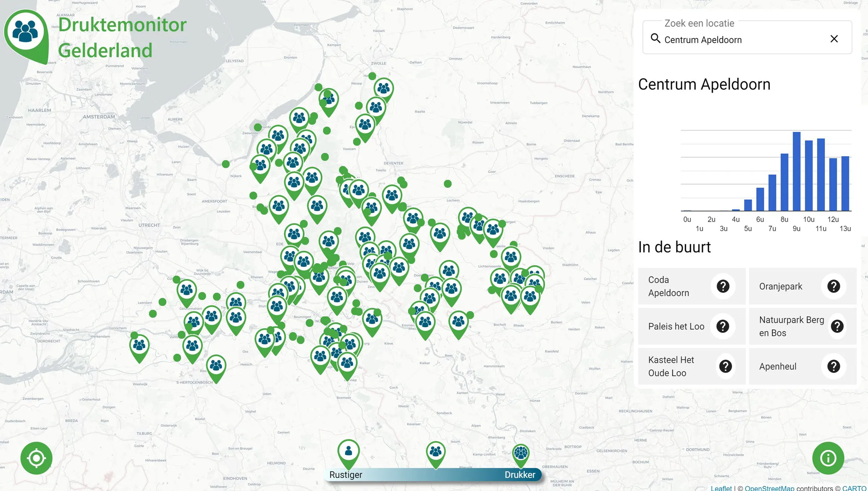Screen dimensions: 868x491
Task: Click the single-person marker above Rustiger label
Action: click(x=348, y=451)
